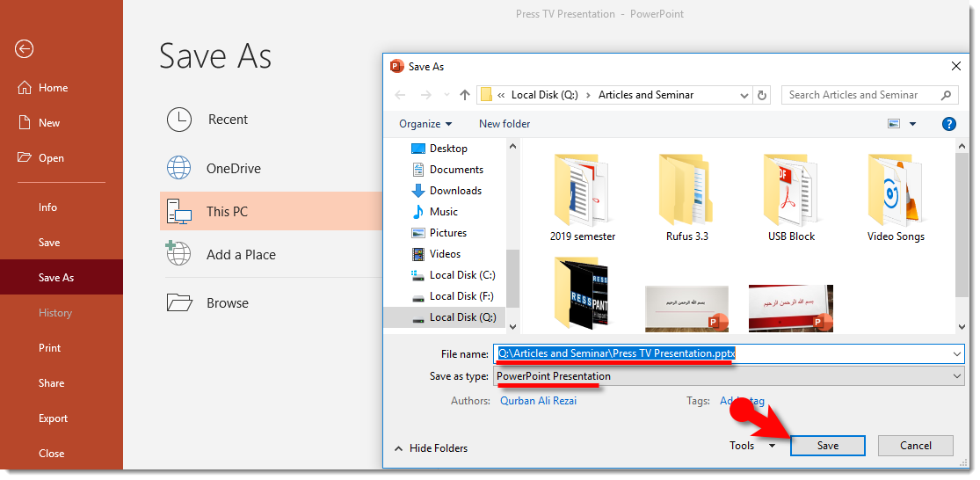The width and height of the screenshot is (980, 480).
Task: Choose Print from the Backstage menu
Action: click(x=50, y=348)
